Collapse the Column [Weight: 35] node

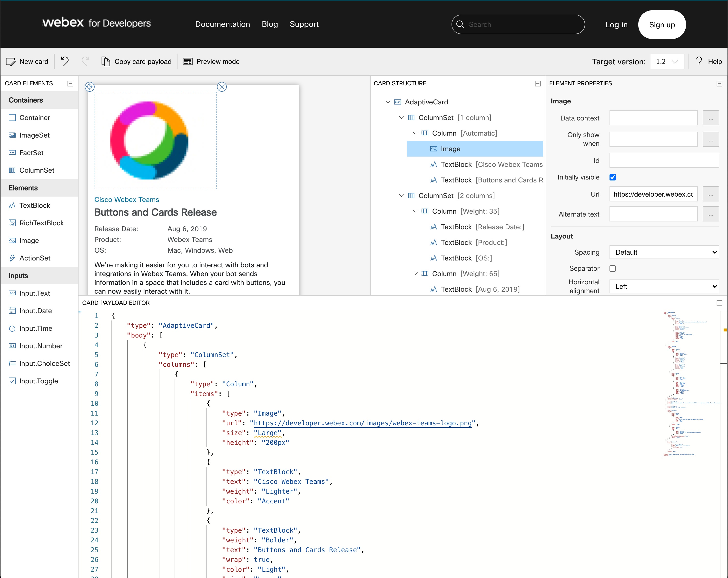point(415,211)
